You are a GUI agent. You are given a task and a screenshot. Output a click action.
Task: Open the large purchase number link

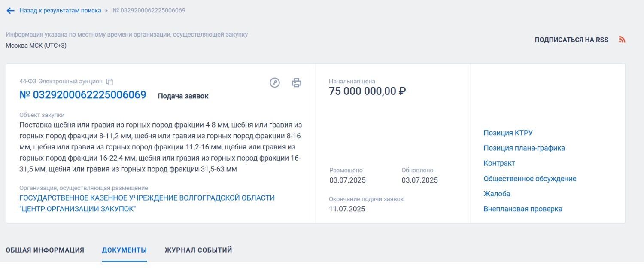[x=83, y=95]
